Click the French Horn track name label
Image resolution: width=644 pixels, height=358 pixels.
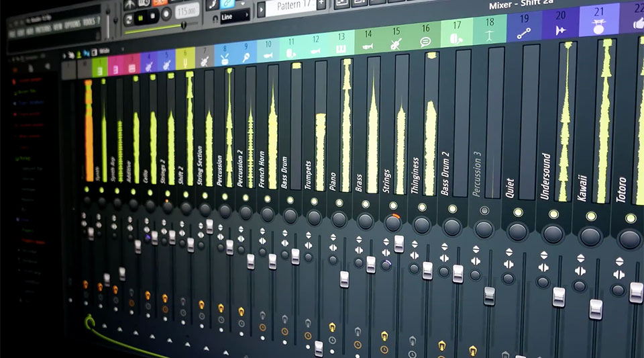261,169
